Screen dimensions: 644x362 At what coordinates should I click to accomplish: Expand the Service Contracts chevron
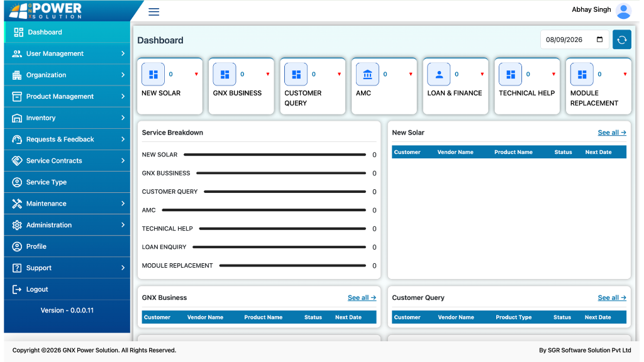123,160
